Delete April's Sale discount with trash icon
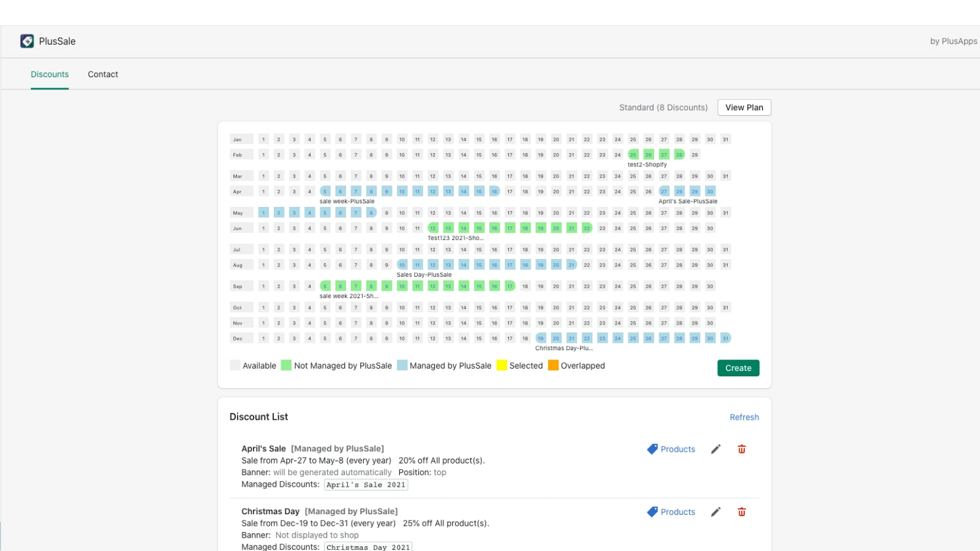 tap(742, 449)
